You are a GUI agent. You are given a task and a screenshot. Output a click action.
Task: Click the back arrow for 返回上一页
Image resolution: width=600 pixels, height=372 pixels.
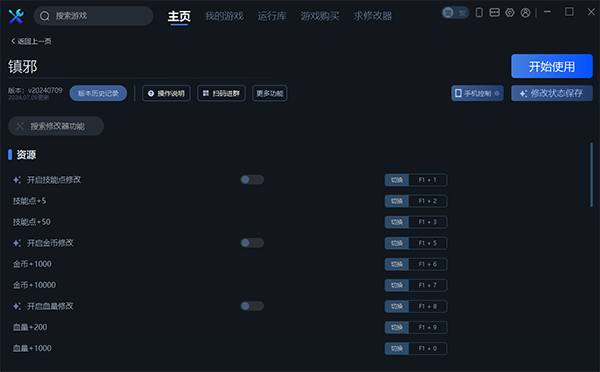13,41
